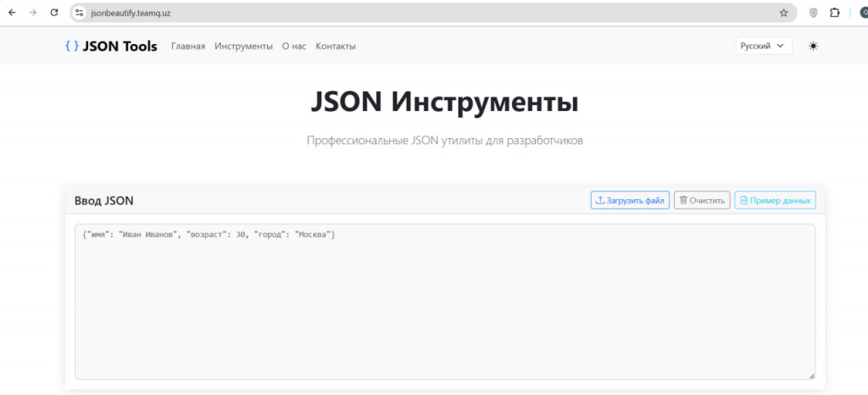Reload the page with refresh icon
This screenshot has width=868, height=395.
point(54,13)
